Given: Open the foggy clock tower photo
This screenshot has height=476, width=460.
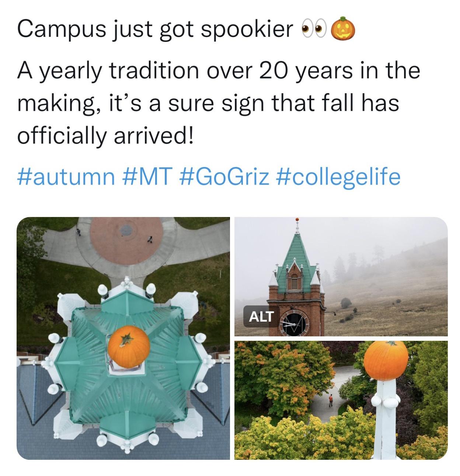Looking at the screenshot, I should [341, 276].
